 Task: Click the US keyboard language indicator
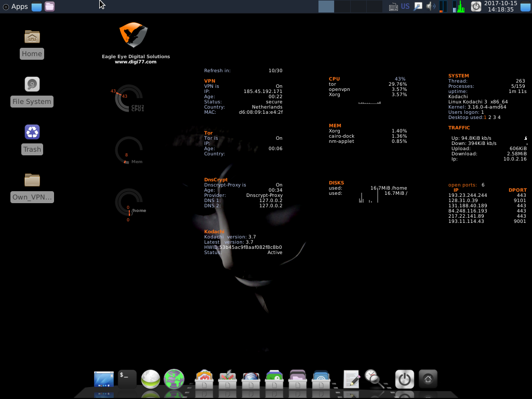405,6
